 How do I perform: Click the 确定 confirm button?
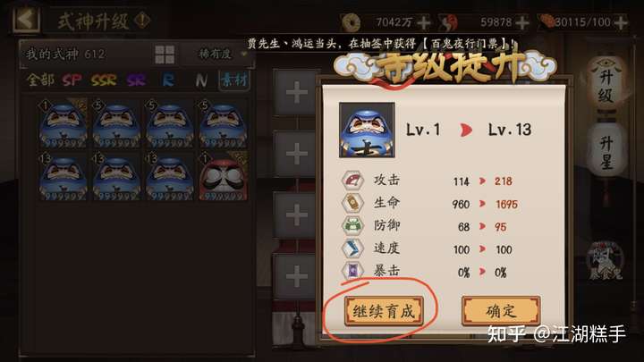click(501, 311)
